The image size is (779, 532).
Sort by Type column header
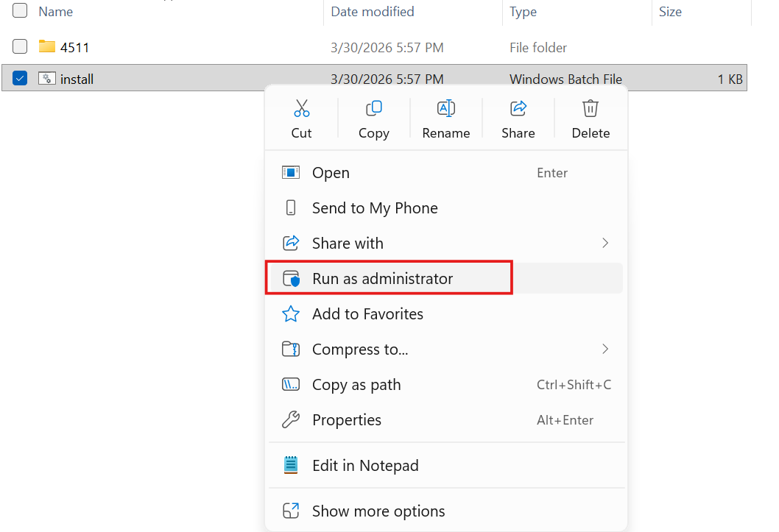tap(523, 12)
